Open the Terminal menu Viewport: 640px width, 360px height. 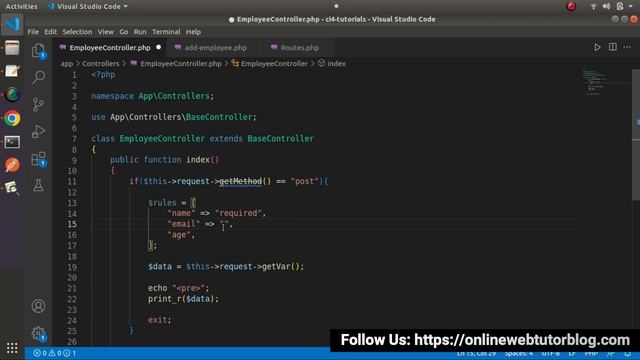pos(166,32)
